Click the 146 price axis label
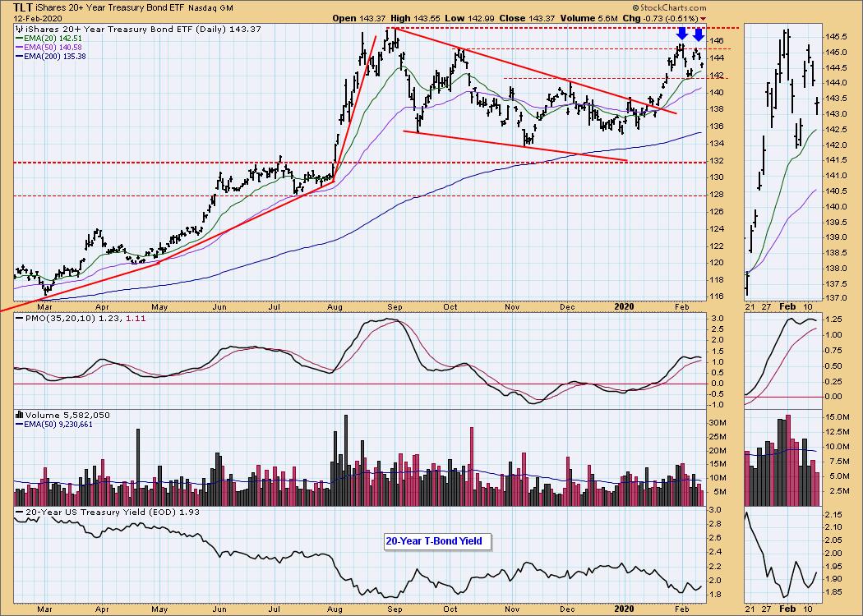 [x=718, y=41]
